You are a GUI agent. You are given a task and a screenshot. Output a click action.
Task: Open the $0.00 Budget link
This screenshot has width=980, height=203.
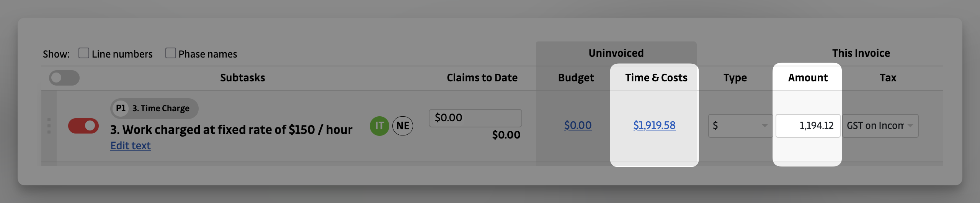click(578, 125)
